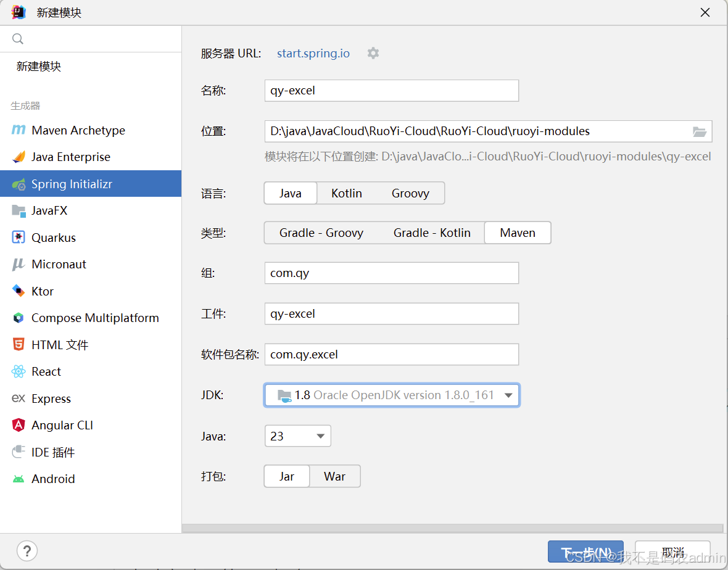
Task: Select the 新建模块 list item
Action: point(91,67)
